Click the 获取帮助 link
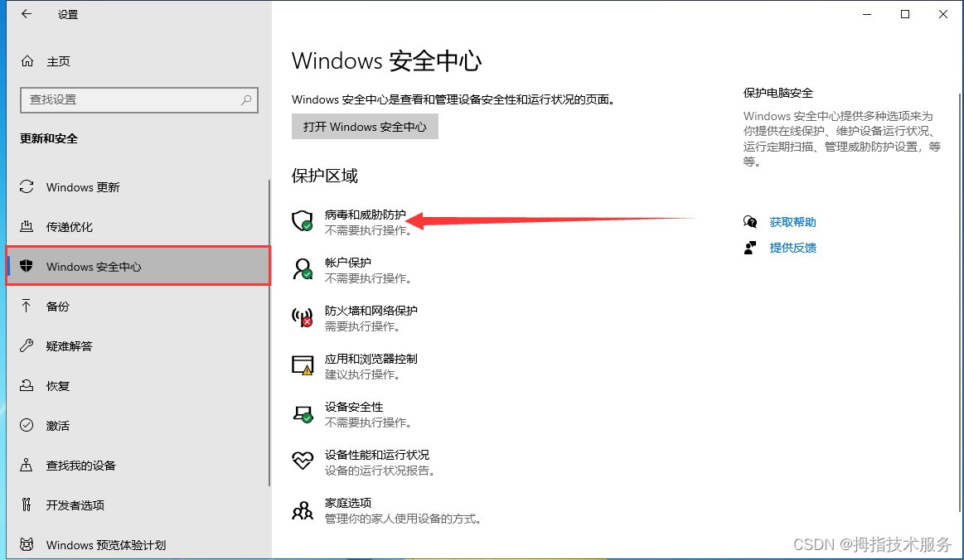 click(x=792, y=222)
